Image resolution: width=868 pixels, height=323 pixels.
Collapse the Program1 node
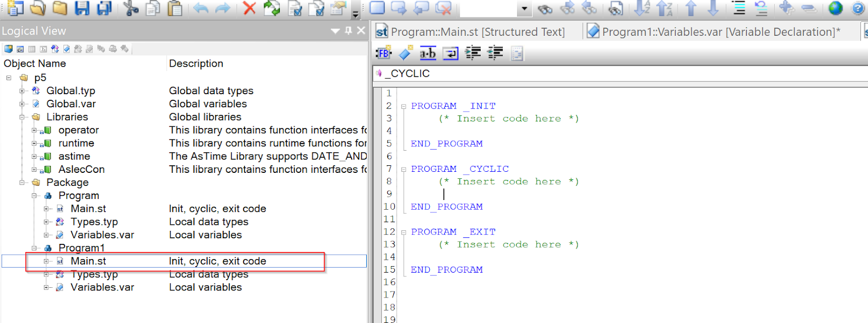pyautogui.click(x=34, y=248)
